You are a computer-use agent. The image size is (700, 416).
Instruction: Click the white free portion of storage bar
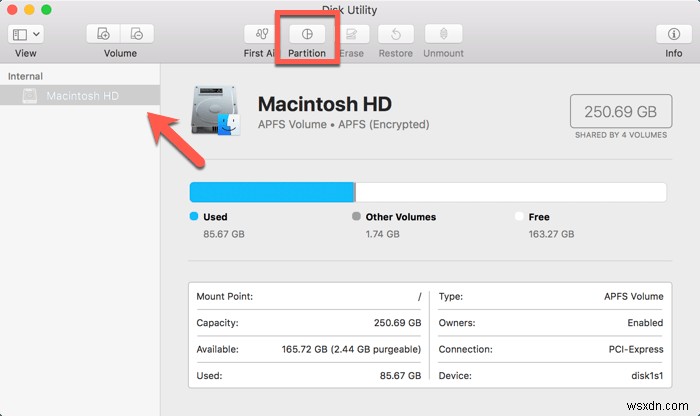[x=511, y=192]
